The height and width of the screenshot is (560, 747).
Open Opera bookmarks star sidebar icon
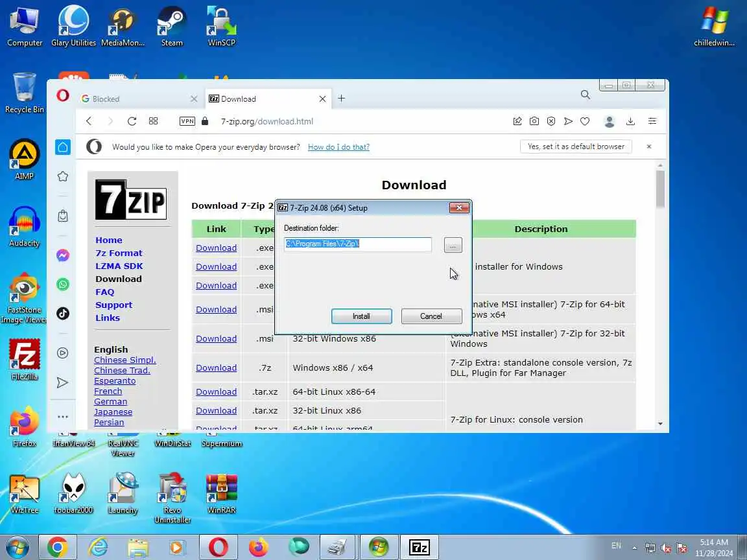63,177
